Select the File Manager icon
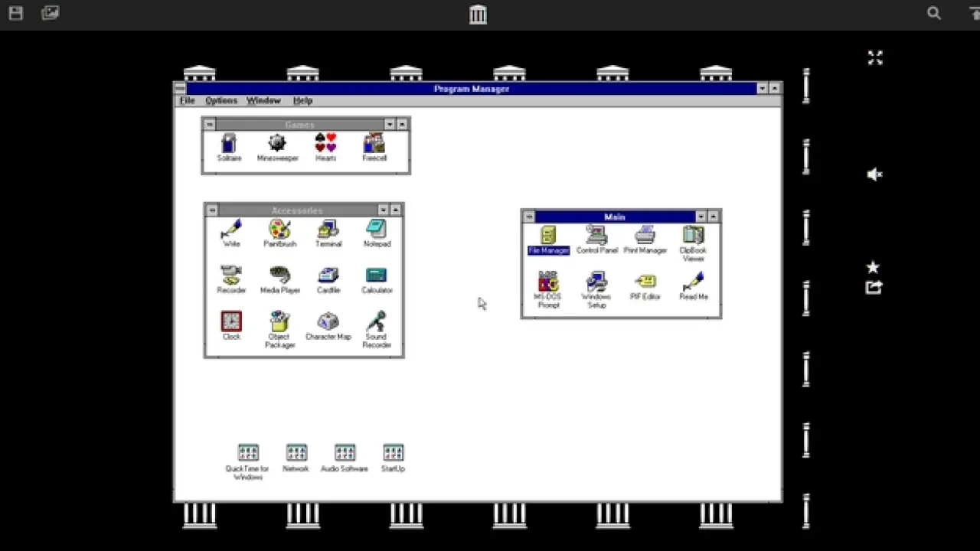The image size is (980, 551). click(x=548, y=236)
